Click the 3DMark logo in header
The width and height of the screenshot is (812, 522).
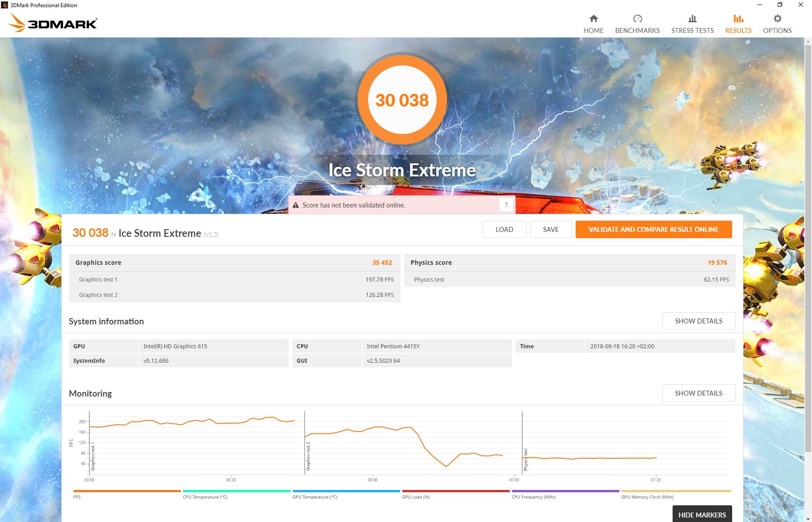53,23
